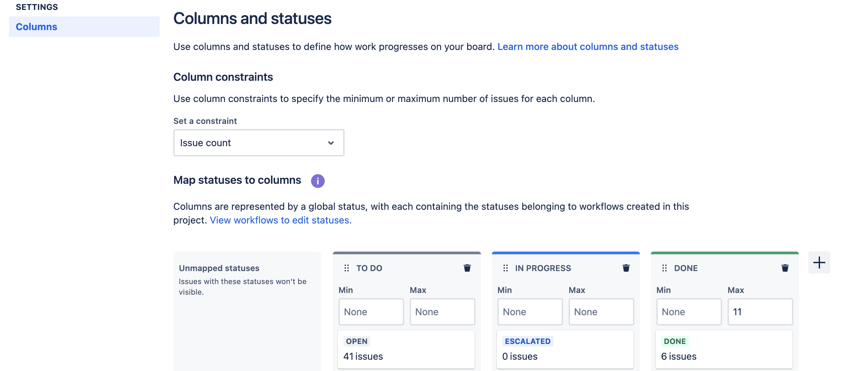This screenshot has width=868, height=371.
Task: Open Learn more about columns and statuses
Action: tap(587, 47)
